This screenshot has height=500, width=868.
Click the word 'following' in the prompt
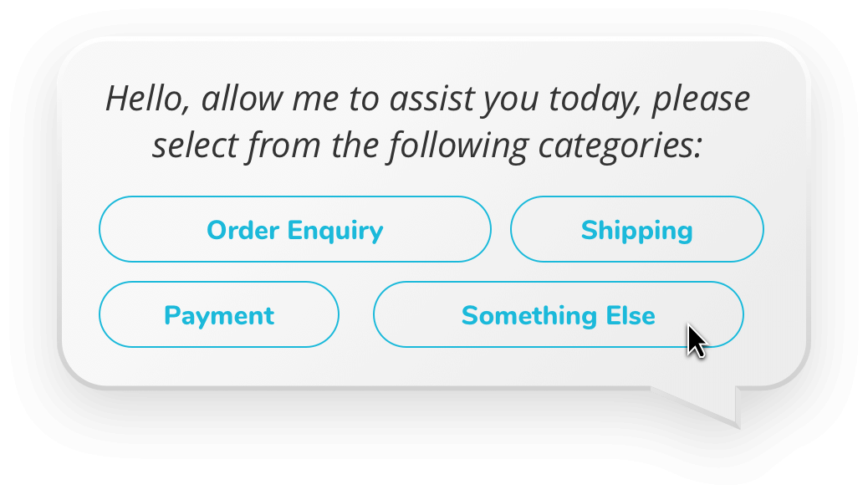458,146
